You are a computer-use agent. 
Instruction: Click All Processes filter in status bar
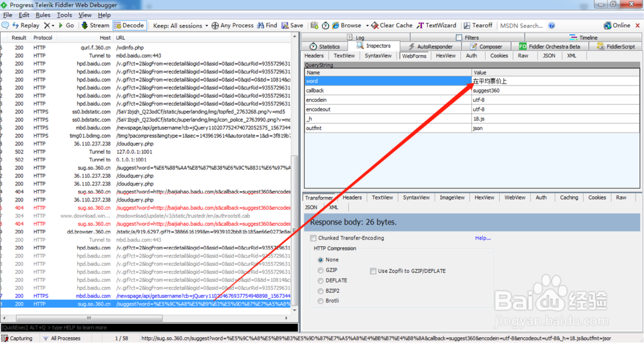click(62, 338)
